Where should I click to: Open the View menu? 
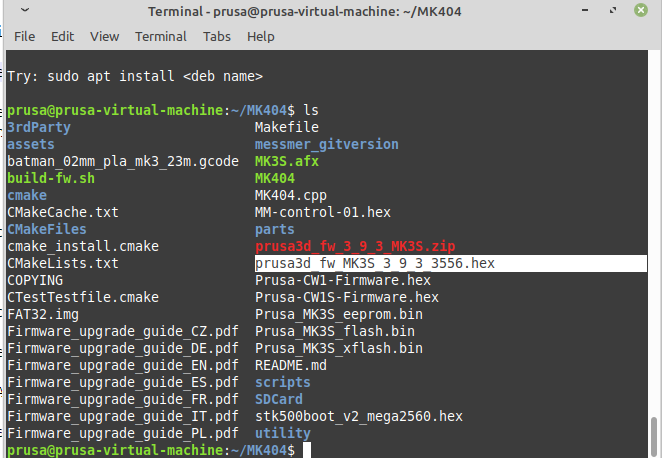[x=104, y=36]
